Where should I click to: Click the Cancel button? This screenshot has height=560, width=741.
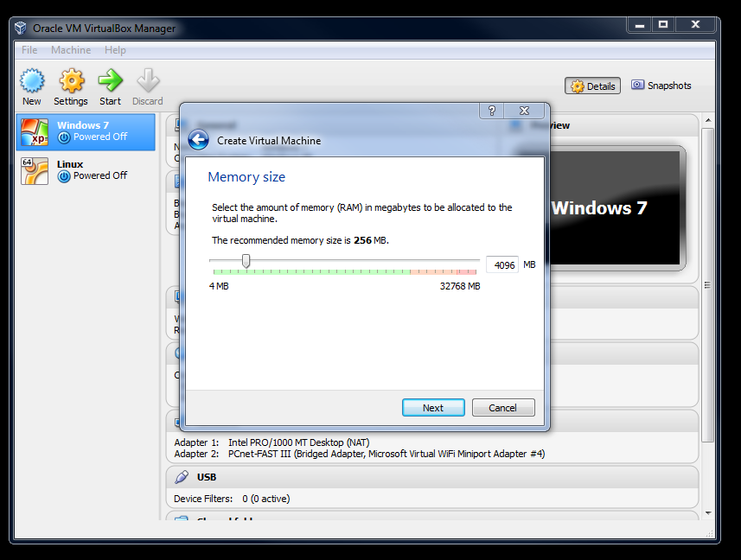point(503,408)
